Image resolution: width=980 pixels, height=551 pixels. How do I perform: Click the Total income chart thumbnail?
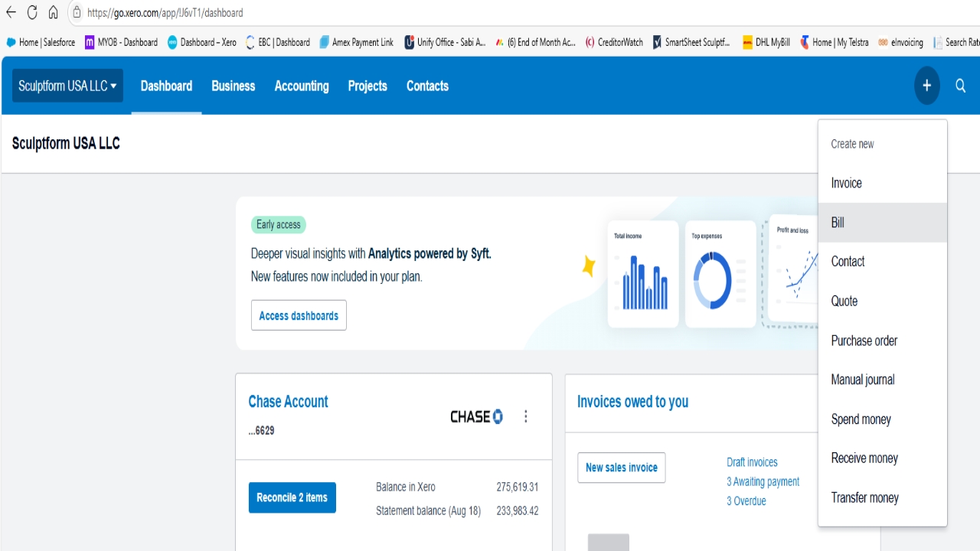point(643,274)
